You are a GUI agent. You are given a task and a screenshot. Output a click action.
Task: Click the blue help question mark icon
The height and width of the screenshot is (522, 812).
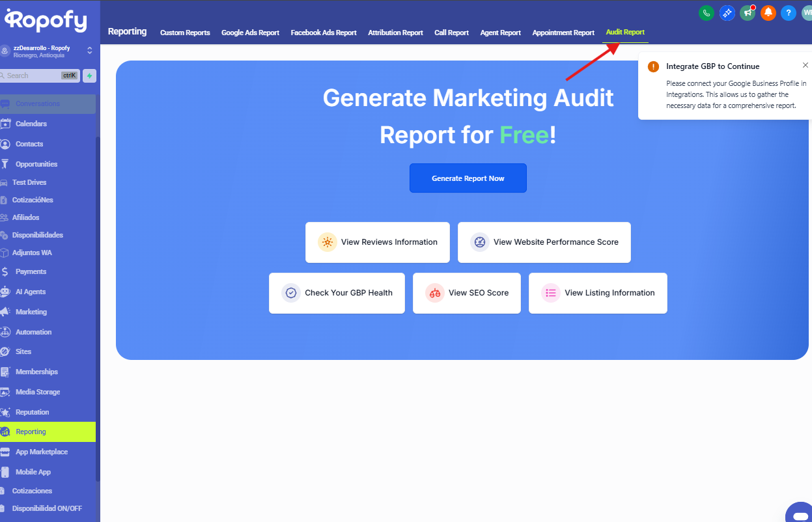[x=788, y=12]
